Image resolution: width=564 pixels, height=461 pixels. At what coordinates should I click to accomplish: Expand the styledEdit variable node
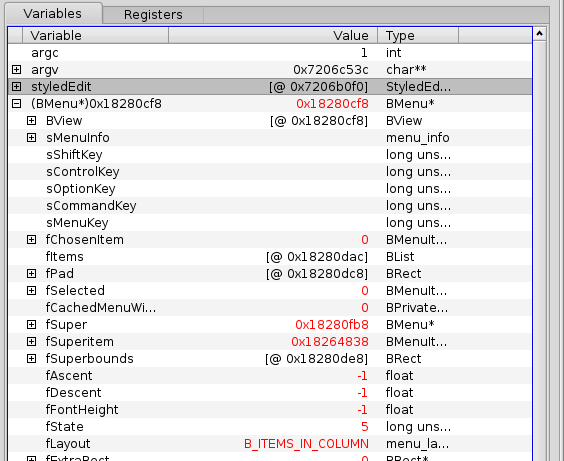[x=16, y=86]
